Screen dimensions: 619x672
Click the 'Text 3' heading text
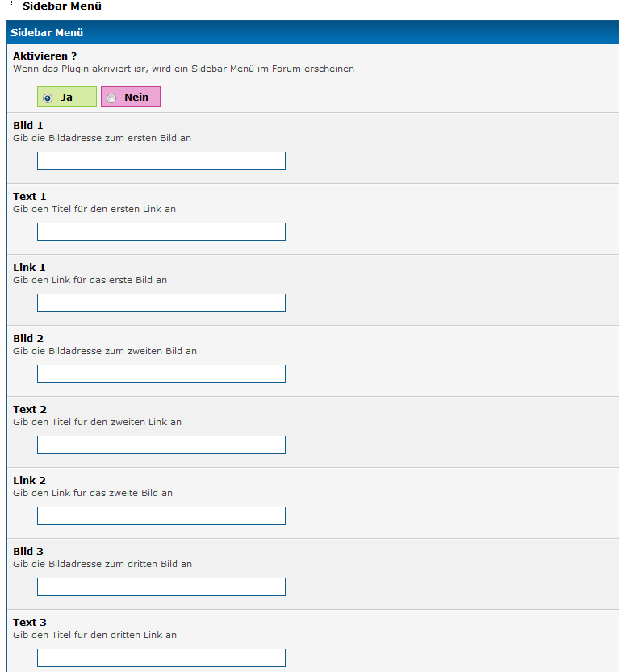(x=30, y=622)
